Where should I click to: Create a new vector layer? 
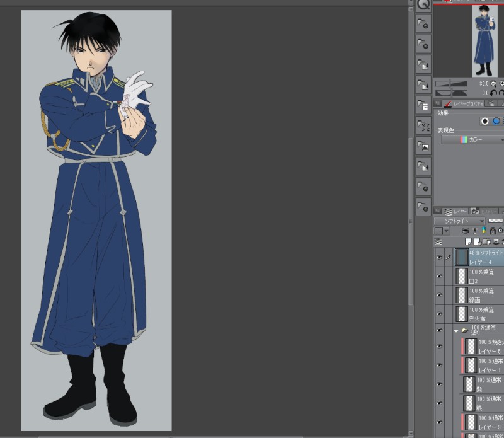pos(478,241)
